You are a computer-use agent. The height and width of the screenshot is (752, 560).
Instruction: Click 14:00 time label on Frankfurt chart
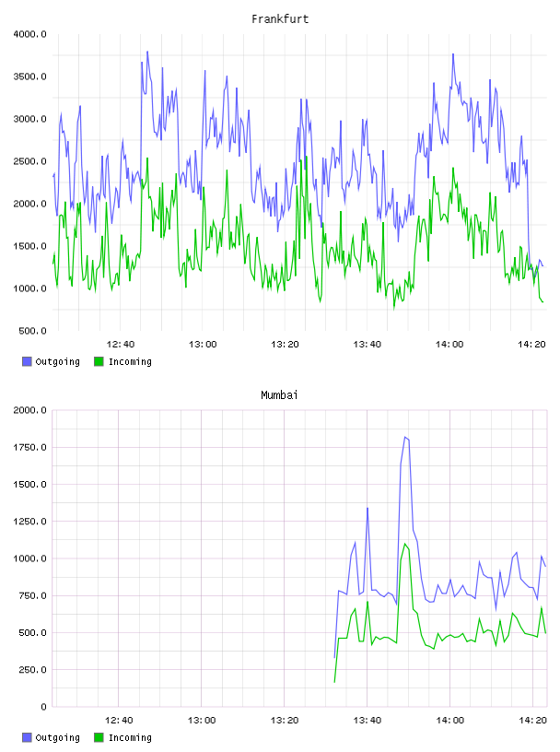coord(449,345)
